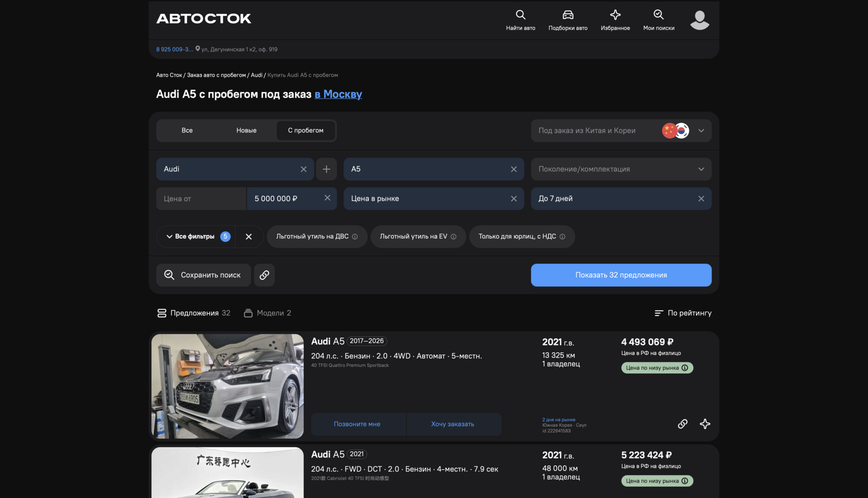Click the 5 223 424 ₽ price
868x498 pixels.
pos(646,455)
